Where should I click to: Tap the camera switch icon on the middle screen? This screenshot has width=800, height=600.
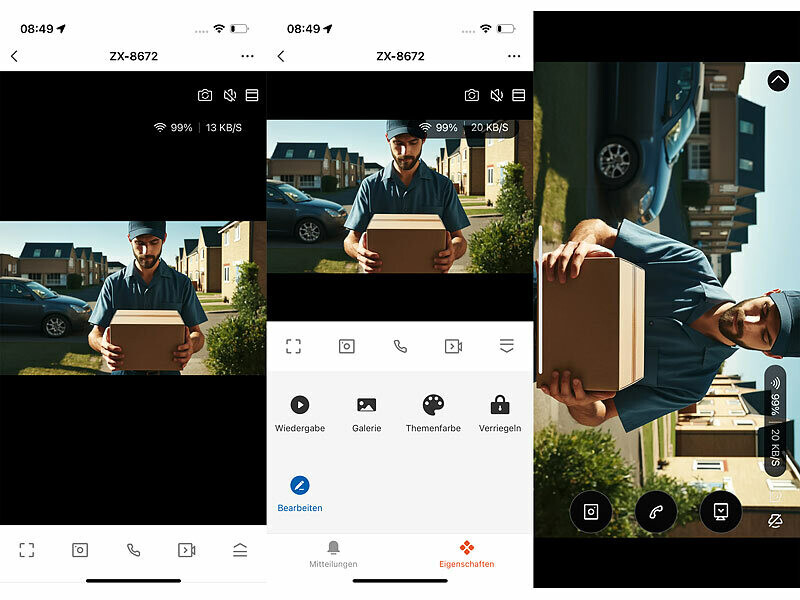pyautogui.click(x=472, y=95)
